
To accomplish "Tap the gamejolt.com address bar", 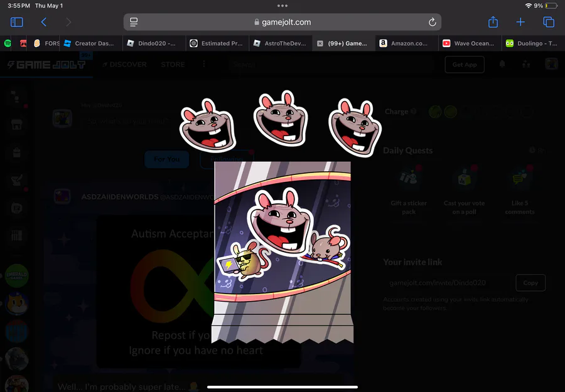I will click(282, 23).
